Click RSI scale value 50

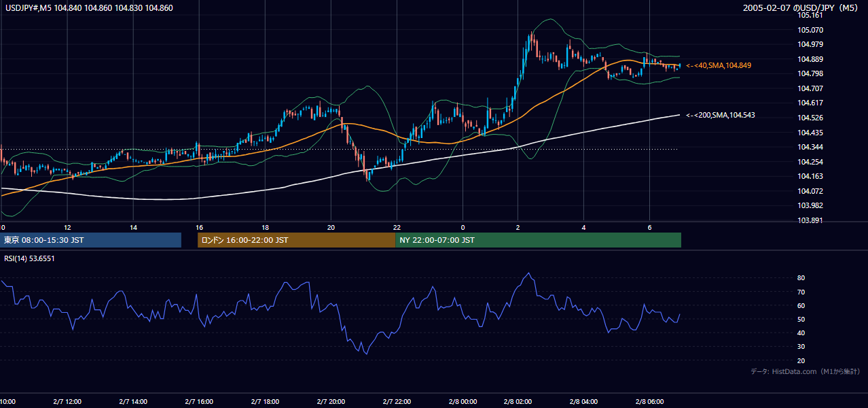pyautogui.click(x=801, y=319)
